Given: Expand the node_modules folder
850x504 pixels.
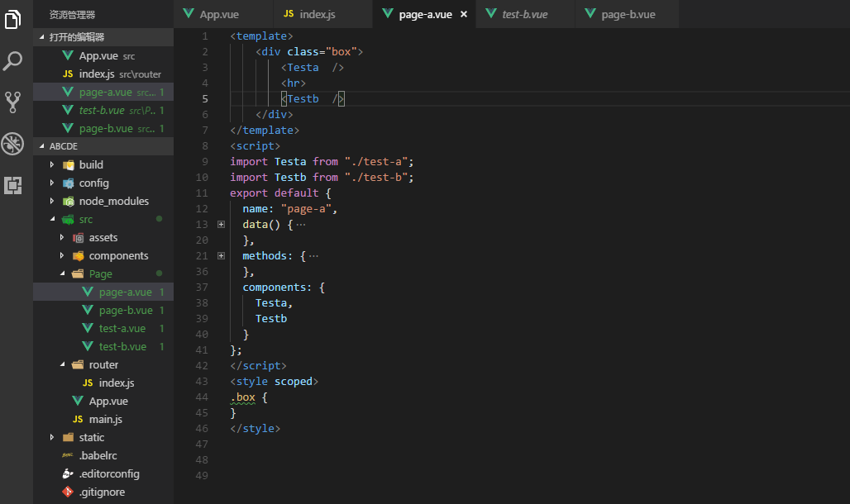Looking at the screenshot, I should click(52, 201).
